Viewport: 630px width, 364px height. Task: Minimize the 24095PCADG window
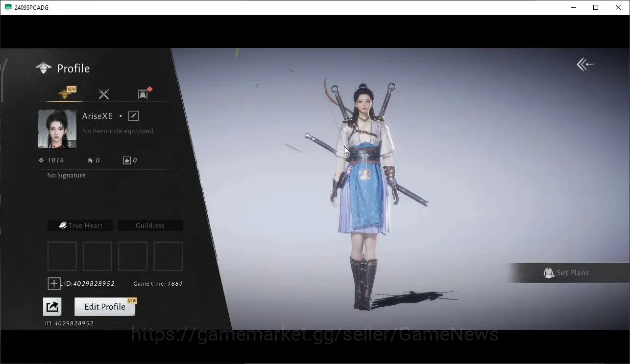(574, 7)
